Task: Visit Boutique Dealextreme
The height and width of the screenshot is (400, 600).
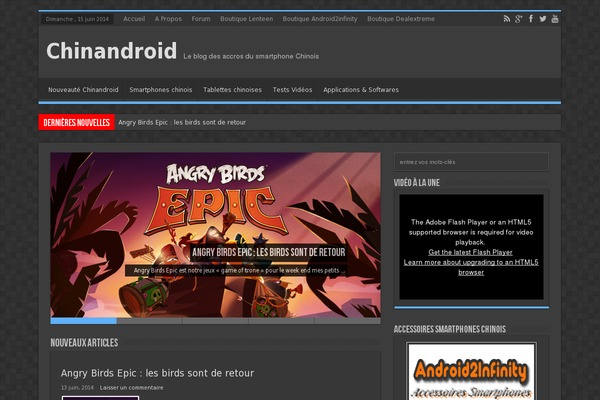Action: click(x=401, y=19)
